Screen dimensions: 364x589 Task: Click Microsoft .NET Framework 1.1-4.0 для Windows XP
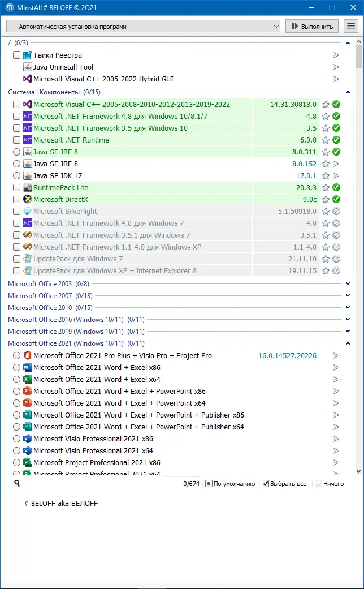click(117, 247)
